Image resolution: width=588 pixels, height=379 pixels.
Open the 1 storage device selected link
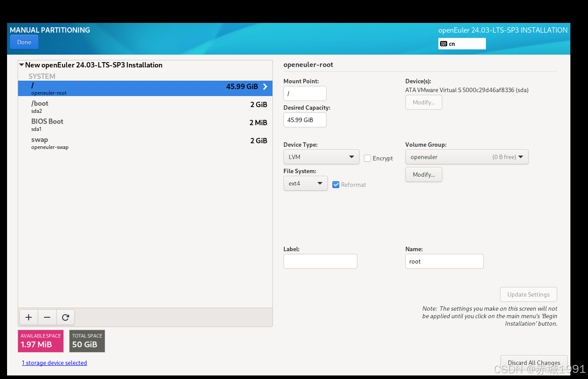[x=54, y=362]
